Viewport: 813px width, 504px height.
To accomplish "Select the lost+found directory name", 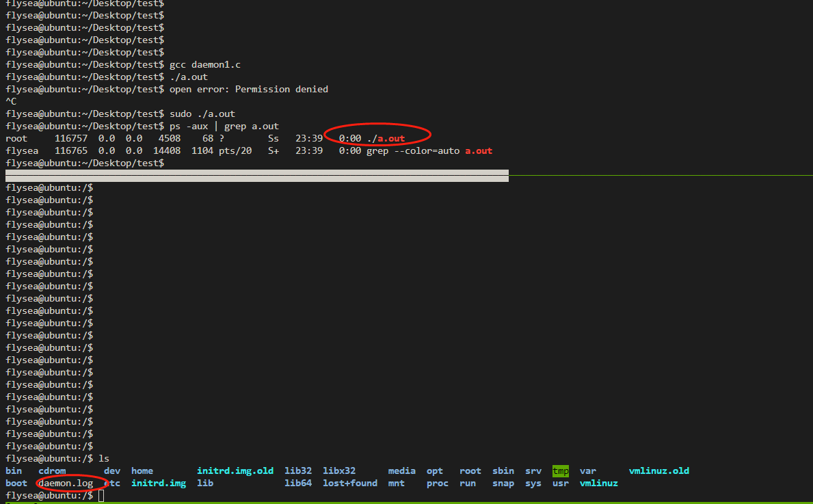I will [x=349, y=483].
